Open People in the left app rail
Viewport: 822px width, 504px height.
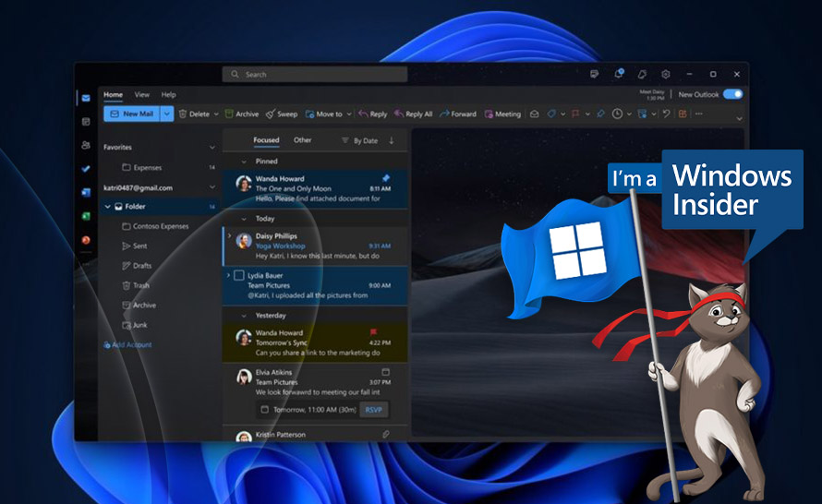[x=86, y=145]
